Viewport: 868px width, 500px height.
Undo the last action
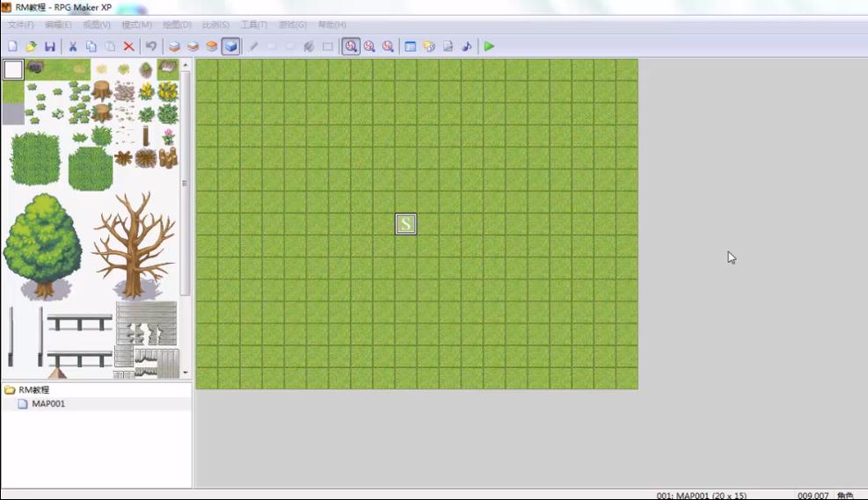tap(151, 47)
